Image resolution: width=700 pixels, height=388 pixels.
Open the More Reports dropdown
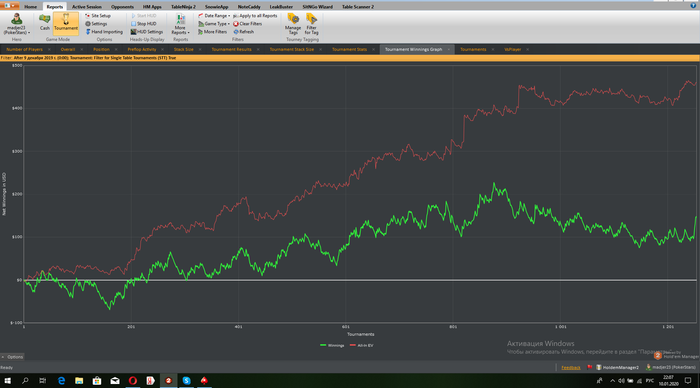180,24
